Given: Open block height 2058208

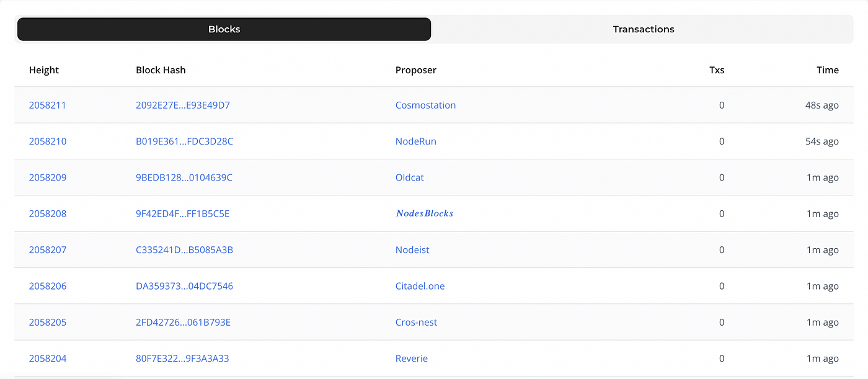Looking at the screenshot, I should pyautogui.click(x=48, y=214).
